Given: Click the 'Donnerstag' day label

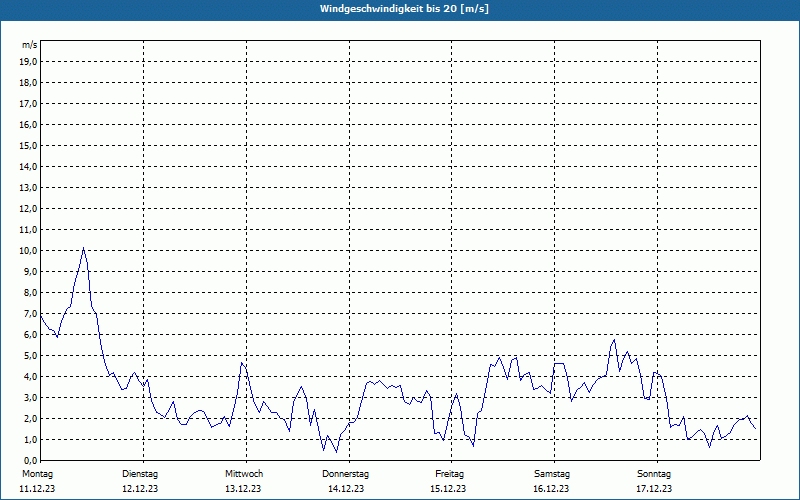Looking at the screenshot, I should tap(345, 474).
